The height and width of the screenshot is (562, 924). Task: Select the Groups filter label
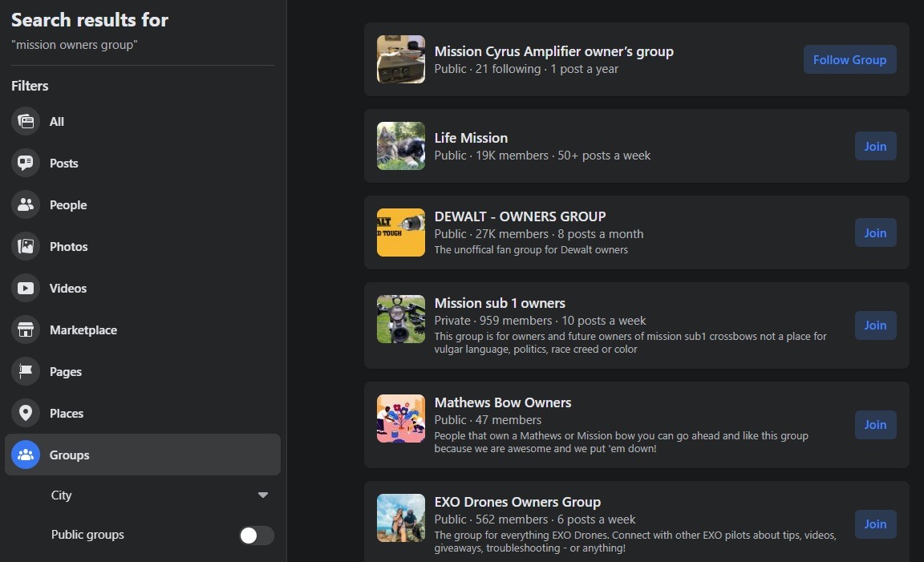tap(70, 455)
